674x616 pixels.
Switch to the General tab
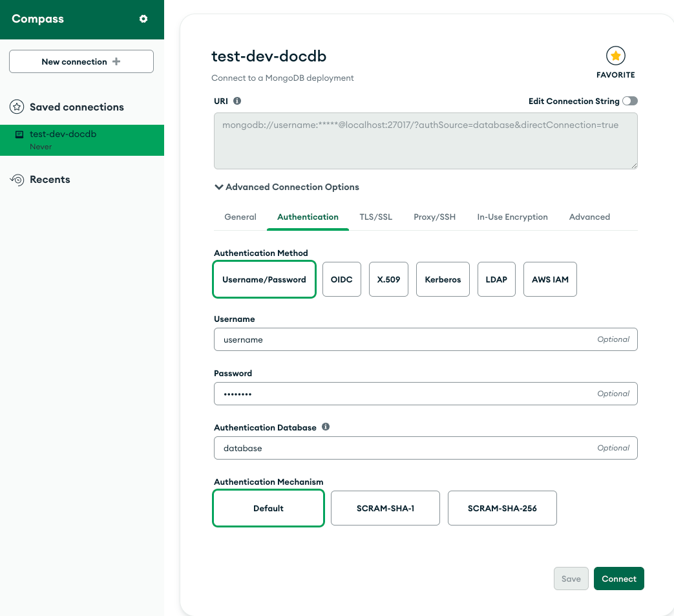point(240,217)
